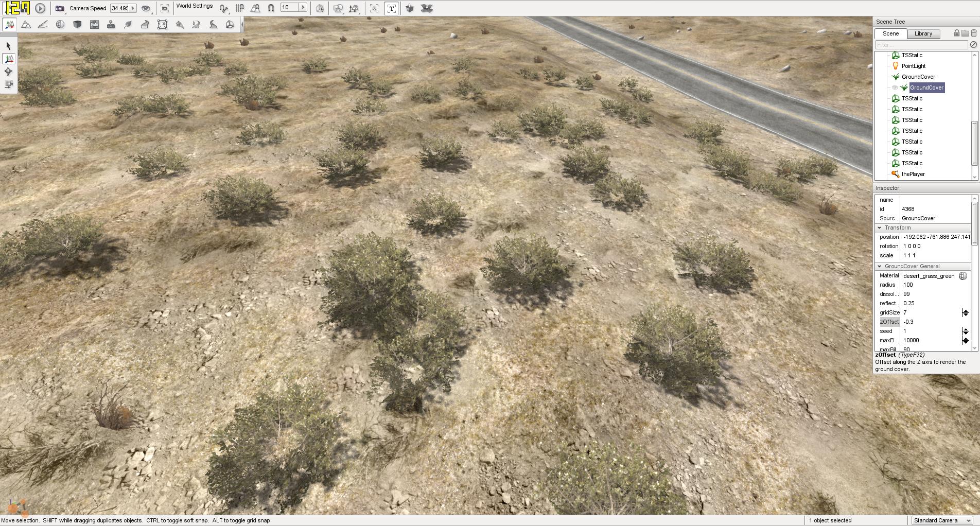Toggle the soft snap magnet icon

(271, 8)
